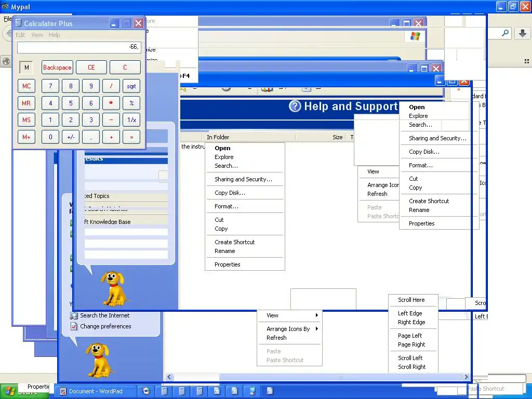The width and height of the screenshot is (532, 399).
Task: Open Calculator Plus Help menu
Action: (x=54, y=35)
